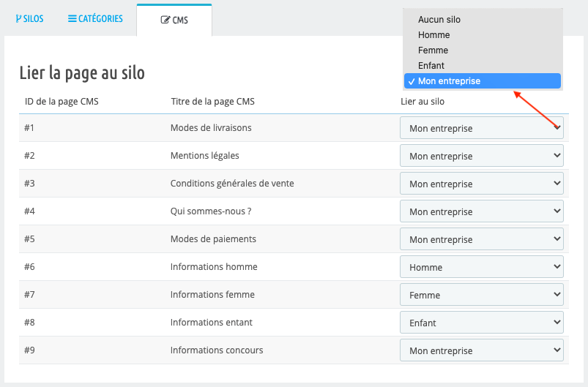This screenshot has height=387, width=588.
Task: Choose 'Enfant' in the open dropdown list
Action: (483, 66)
